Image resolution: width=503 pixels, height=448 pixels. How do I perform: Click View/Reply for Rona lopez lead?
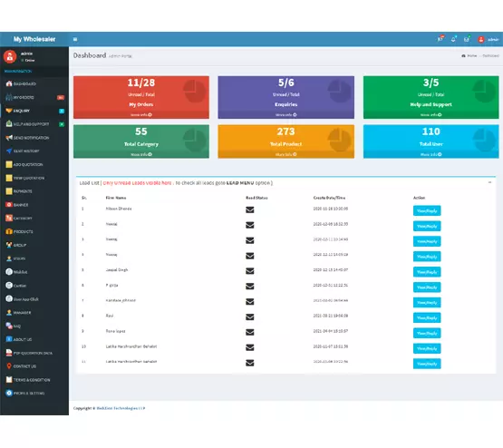pos(427,333)
